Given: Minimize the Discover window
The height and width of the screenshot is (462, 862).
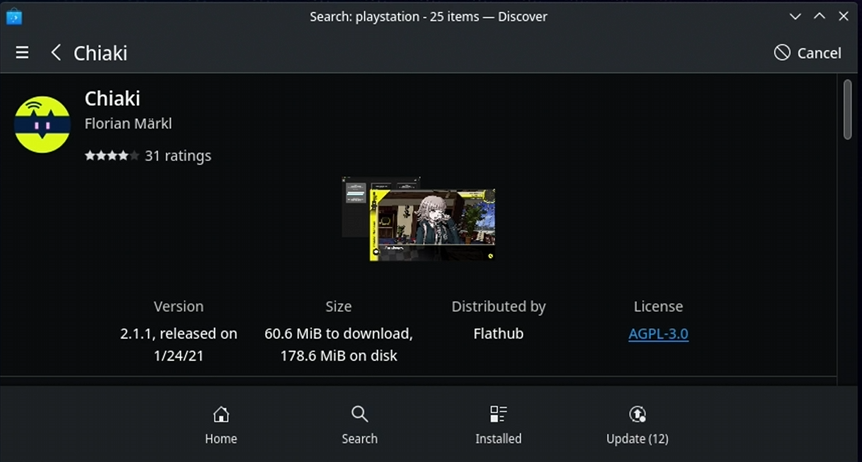Looking at the screenshot, I should (795, 16).
